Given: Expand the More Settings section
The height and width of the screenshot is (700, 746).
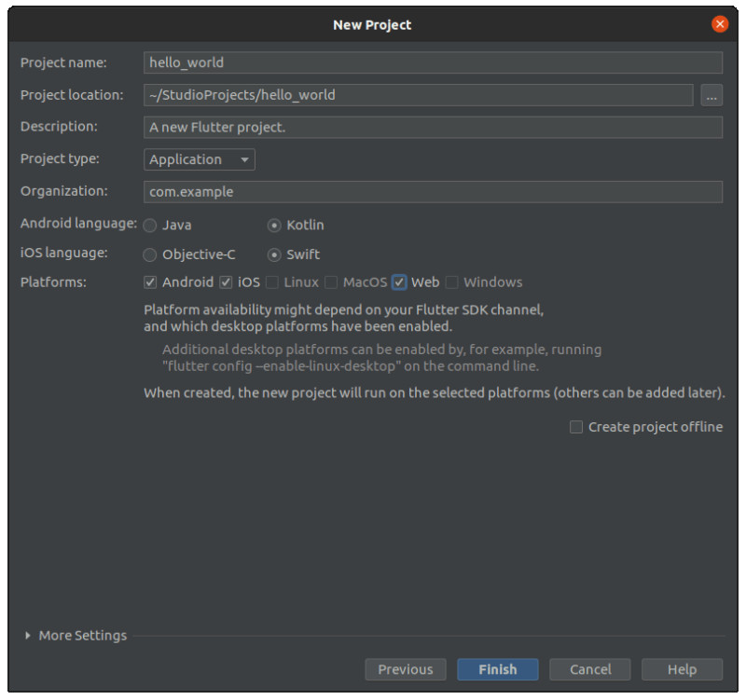Looking at the screenshot, I should pyautogui.click(x=28, y=636).
